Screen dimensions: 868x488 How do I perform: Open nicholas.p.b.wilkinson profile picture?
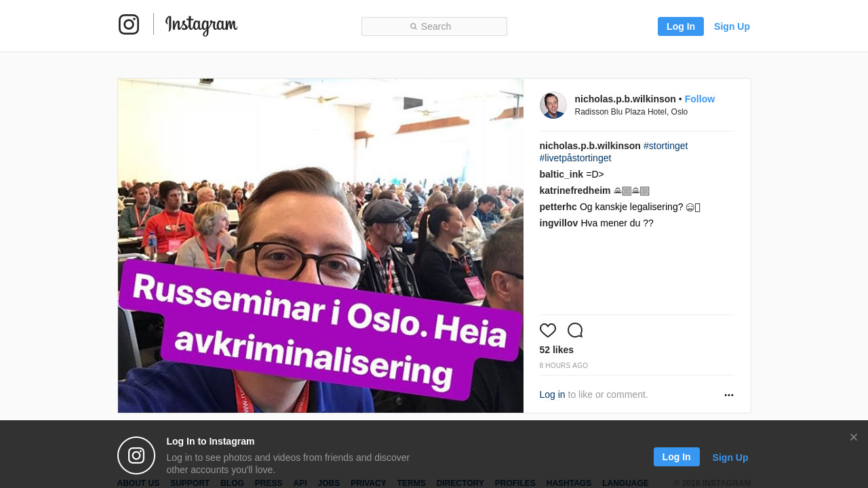tap(553, 105)
